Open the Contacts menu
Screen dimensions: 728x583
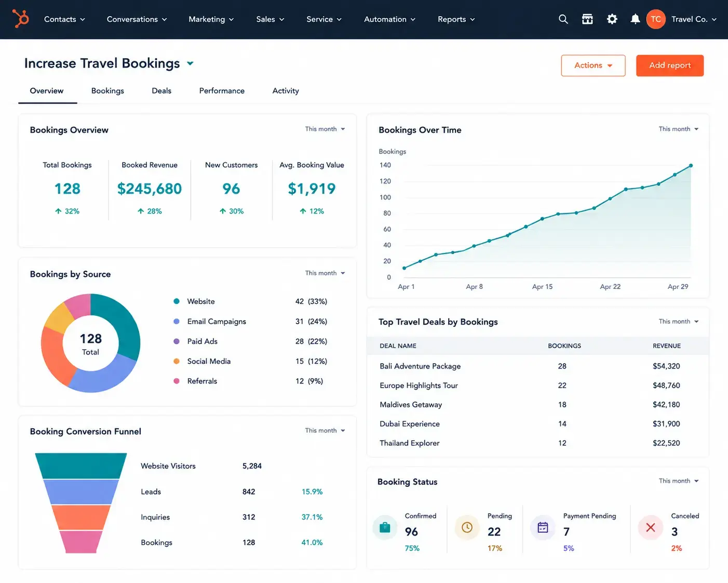(64, 19)
